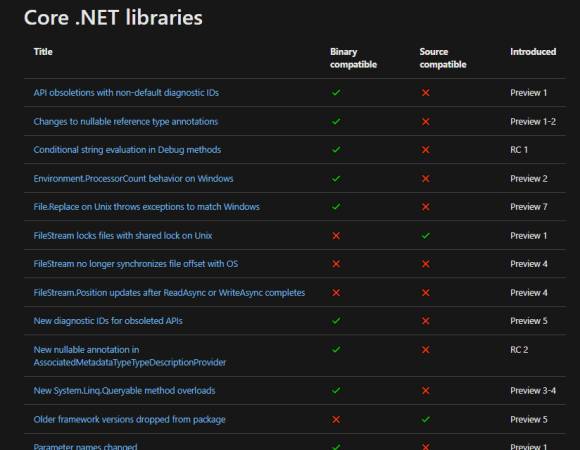Click the 'Preview 2' introduced value
The image size is (580, 450).
coord(529,179)
